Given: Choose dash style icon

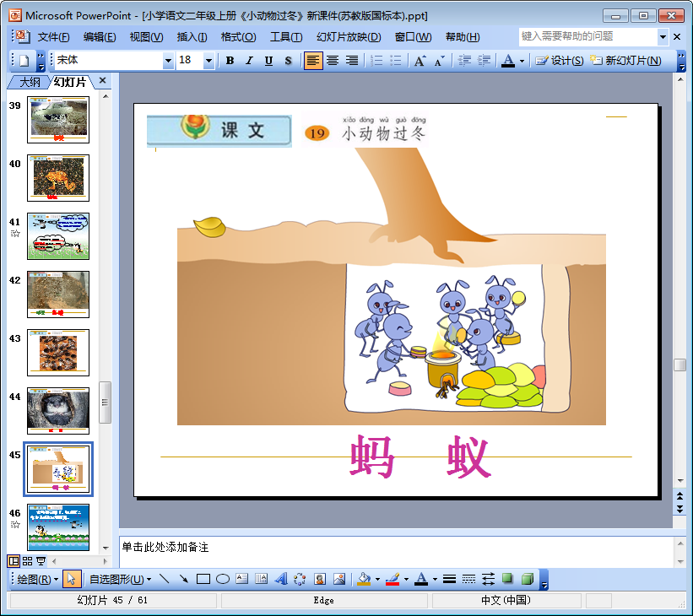Looking at the screenshot, I should tap(468, 579).
